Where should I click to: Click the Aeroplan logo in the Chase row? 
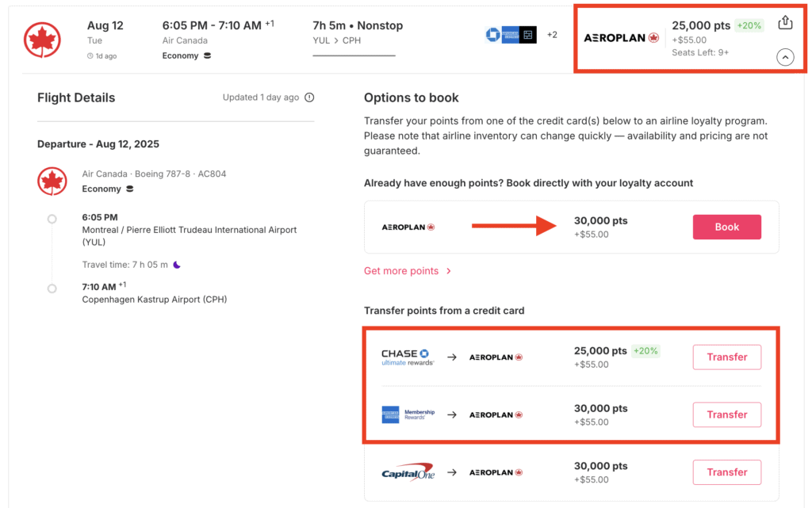point(496,357)
